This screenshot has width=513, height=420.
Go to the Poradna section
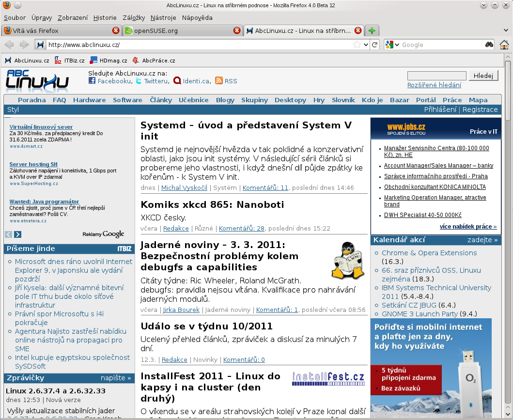click(32, 100)
